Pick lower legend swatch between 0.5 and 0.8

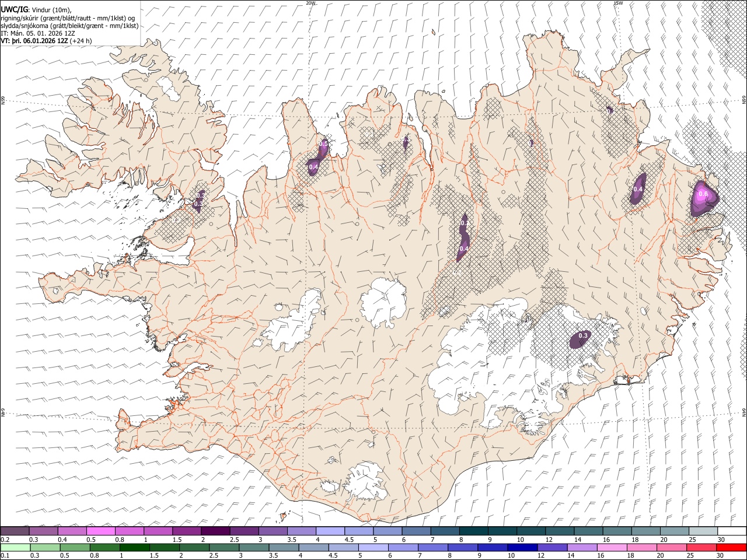coord(75,547)
